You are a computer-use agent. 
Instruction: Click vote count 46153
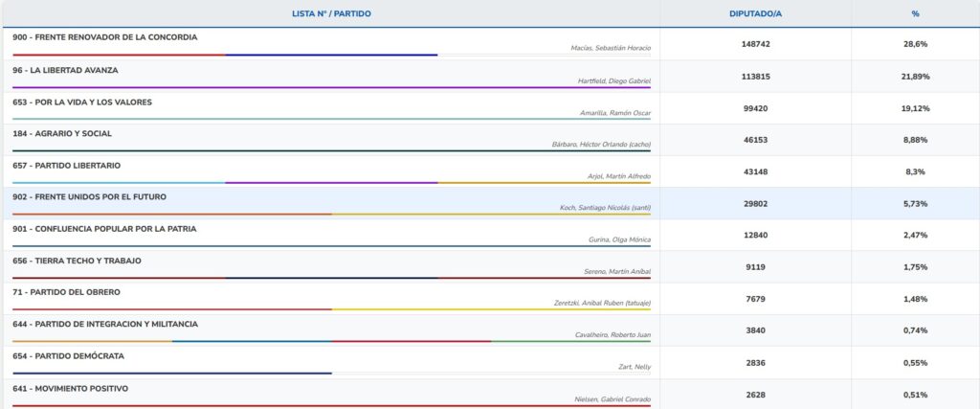[756, 140]
